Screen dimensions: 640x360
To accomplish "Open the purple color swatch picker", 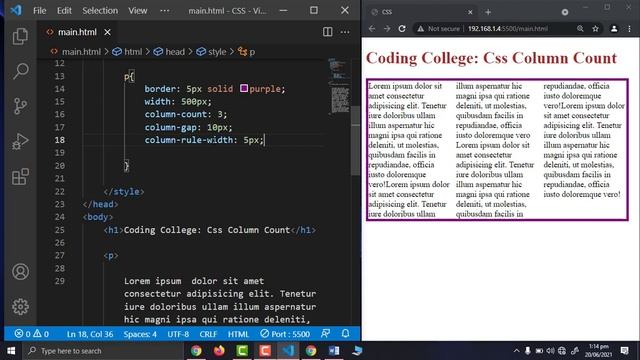I will [244, 88].
